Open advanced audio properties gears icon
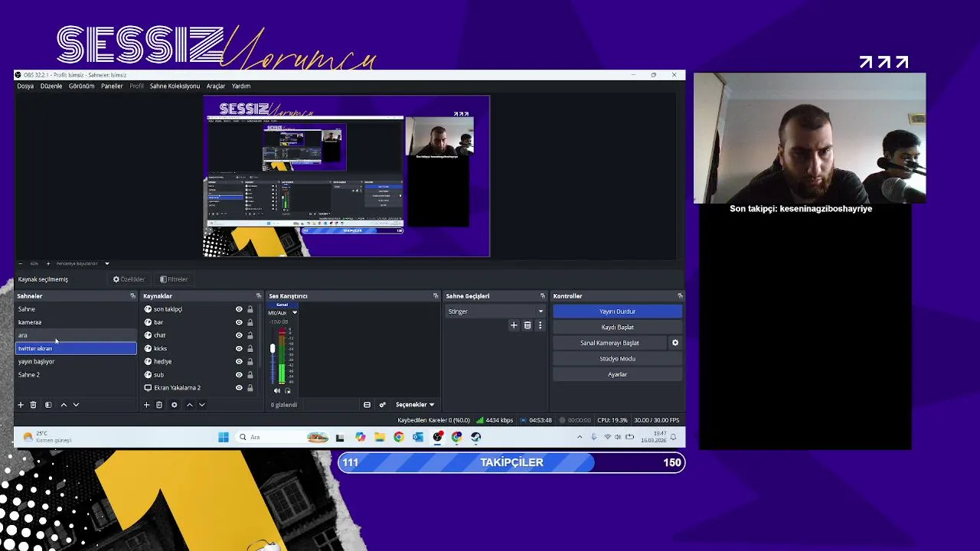The height and width of the screenshot is (551, 980). coord(382,405)
